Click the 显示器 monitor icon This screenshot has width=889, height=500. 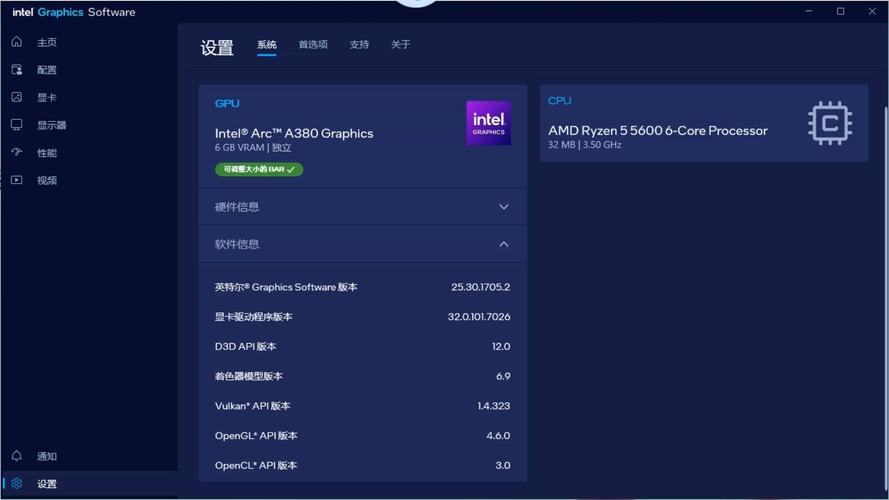16,125
